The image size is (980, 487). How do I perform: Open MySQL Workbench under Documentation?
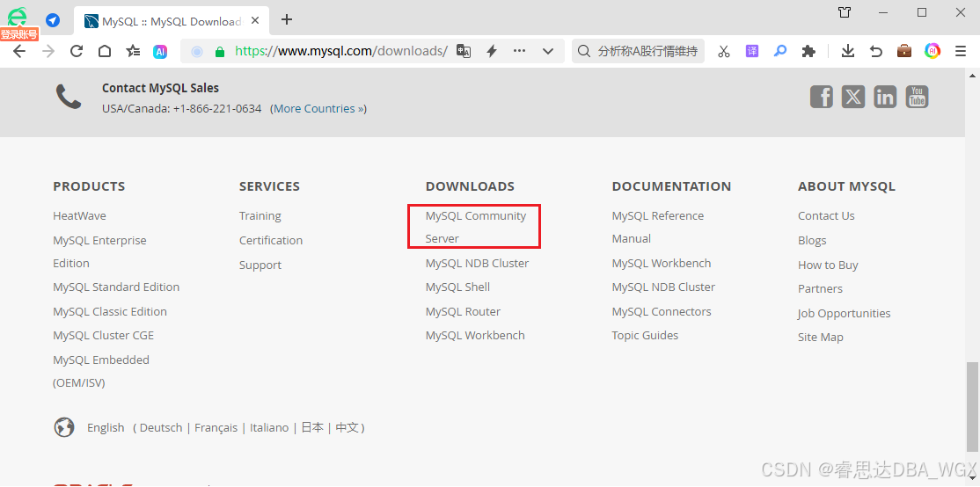pyautogui.click(x=662, y=264)
